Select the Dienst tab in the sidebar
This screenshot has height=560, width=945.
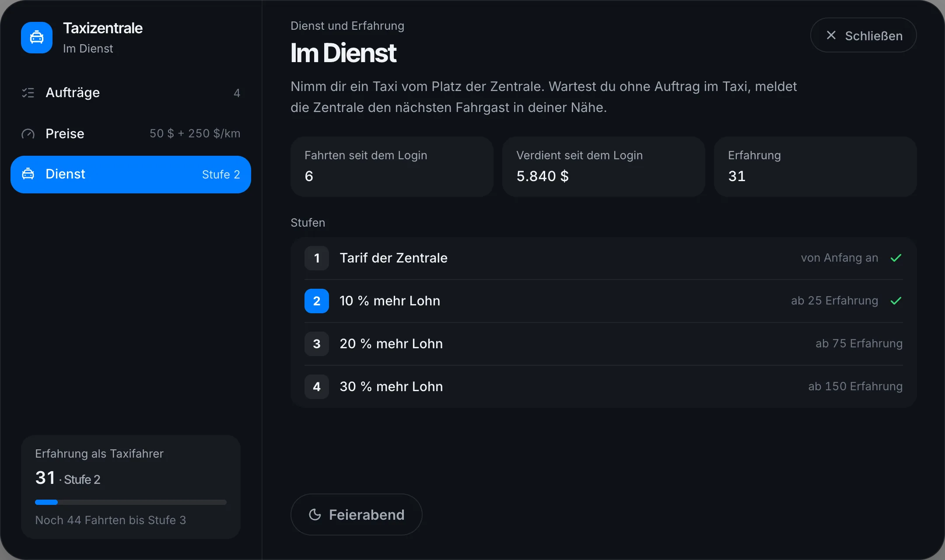[131, 175]
